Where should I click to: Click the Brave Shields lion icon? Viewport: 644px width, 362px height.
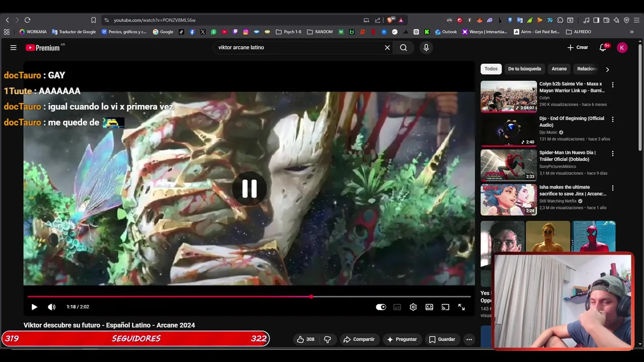(x=390, y=20)
